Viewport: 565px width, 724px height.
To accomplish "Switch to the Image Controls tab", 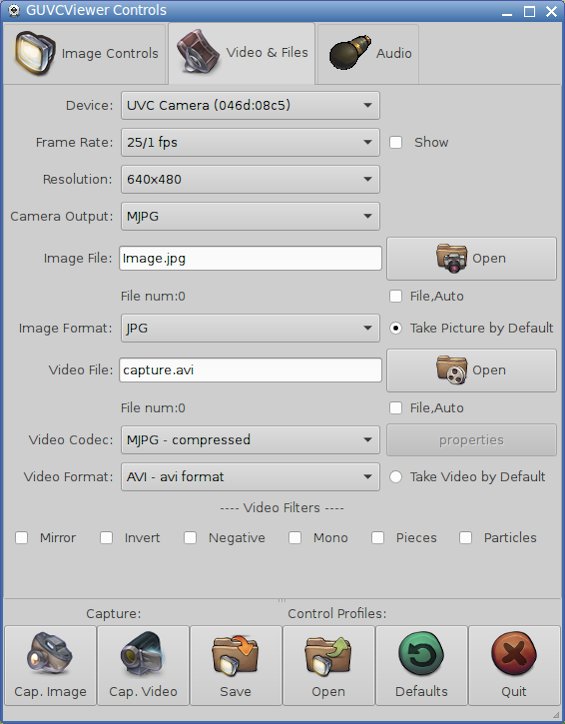I will coord(85,54).
